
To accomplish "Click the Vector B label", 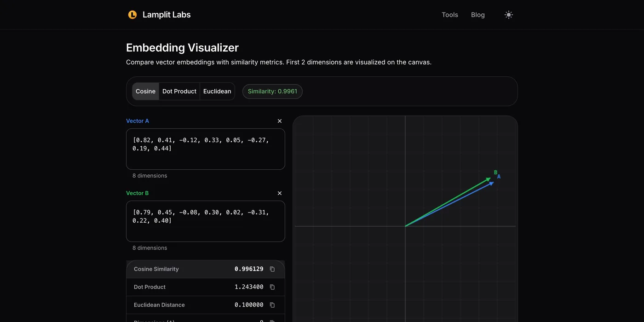I will click(138, 193).
